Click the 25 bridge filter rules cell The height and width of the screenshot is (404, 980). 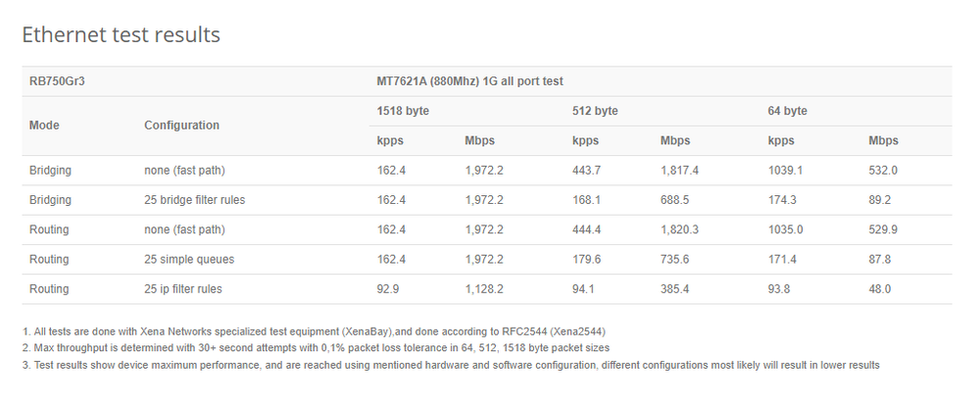pos(194,200)
